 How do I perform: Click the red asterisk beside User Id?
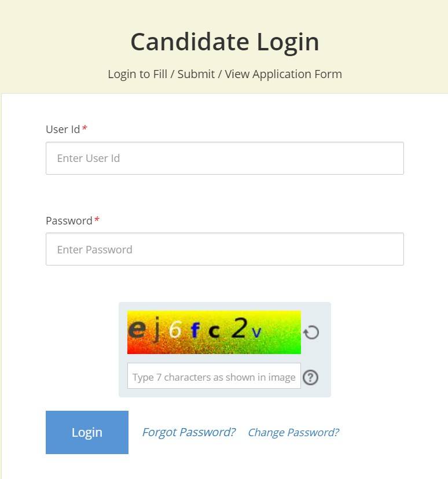85,129
